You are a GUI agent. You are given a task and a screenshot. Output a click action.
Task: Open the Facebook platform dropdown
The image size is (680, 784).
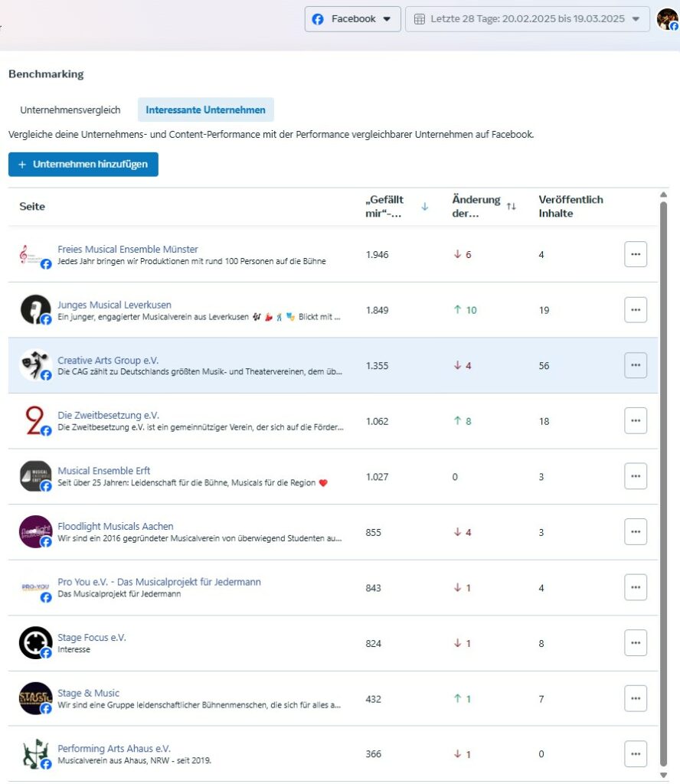pyautogui.click(x=352, y=19)
